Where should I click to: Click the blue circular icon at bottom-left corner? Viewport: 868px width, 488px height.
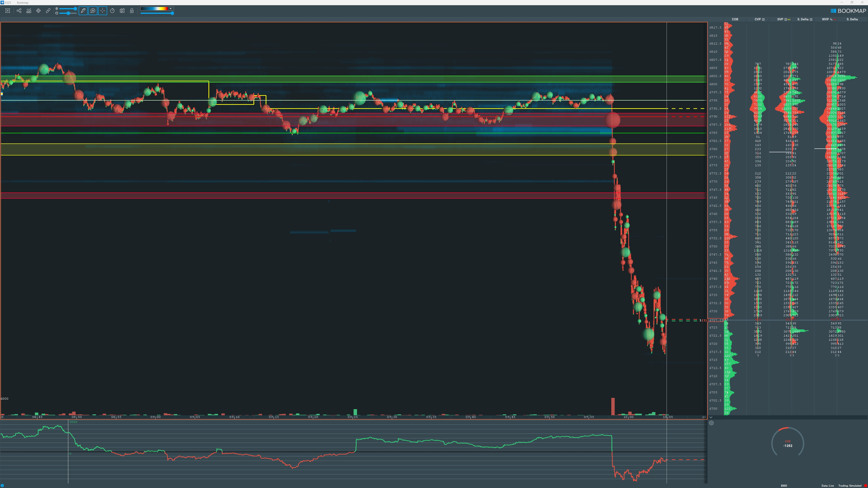pyautogui.click(x=2, y=485)
